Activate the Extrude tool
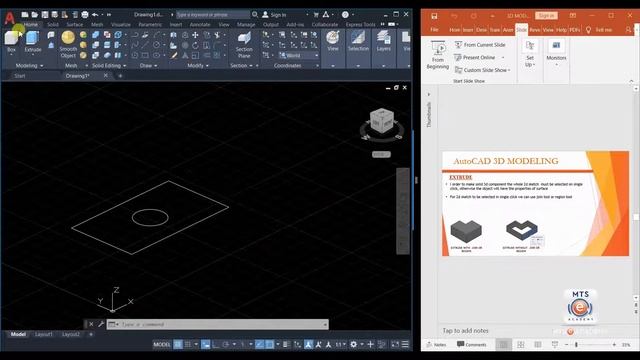This screenshot has width=640, height=360. click(x=33, y=42)
